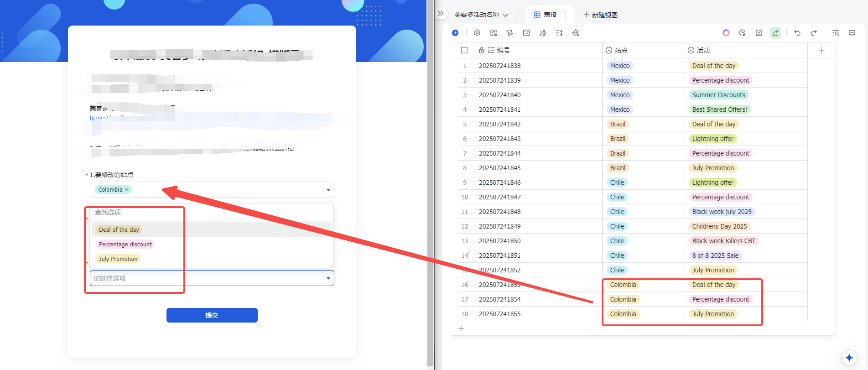Image resolution: width=868 pixels, height=370 pixels.
Task: Open the row height icon
Action: (559, 33)
